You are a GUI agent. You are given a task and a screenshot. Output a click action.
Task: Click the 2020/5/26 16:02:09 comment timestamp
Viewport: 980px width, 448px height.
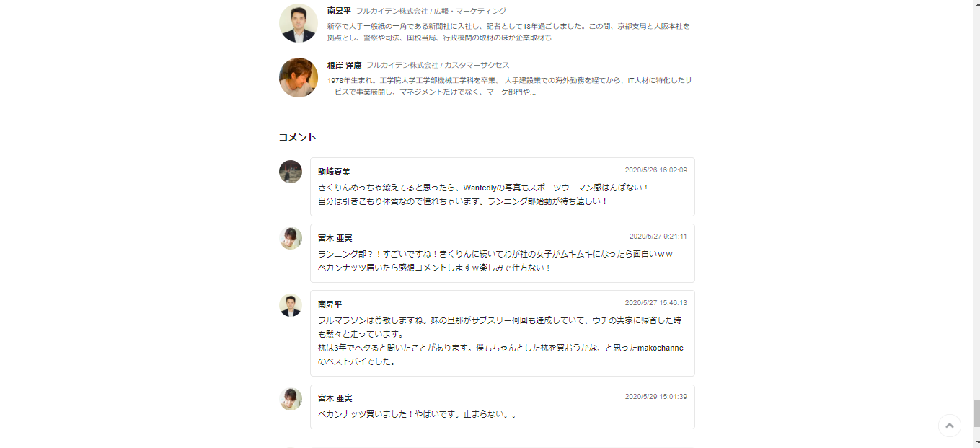click(x=655, y=170)
